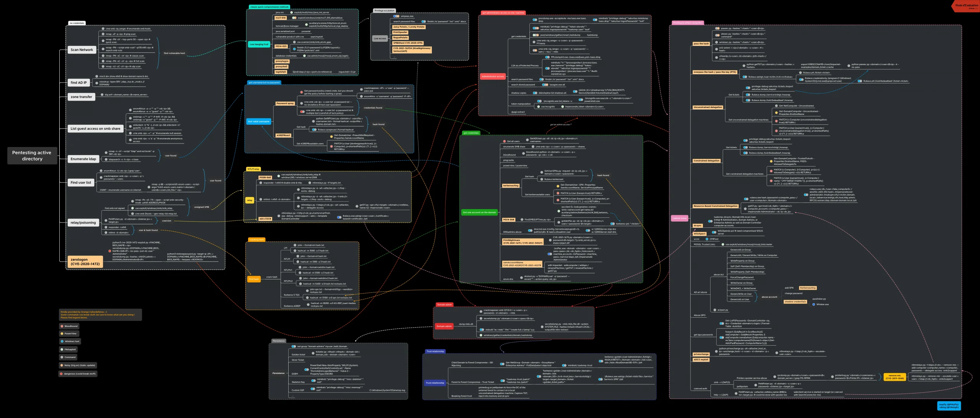Select the Got valid username node
Viewport: 980px width, 418px height.
pyautogui.click(x=259, y=121)
